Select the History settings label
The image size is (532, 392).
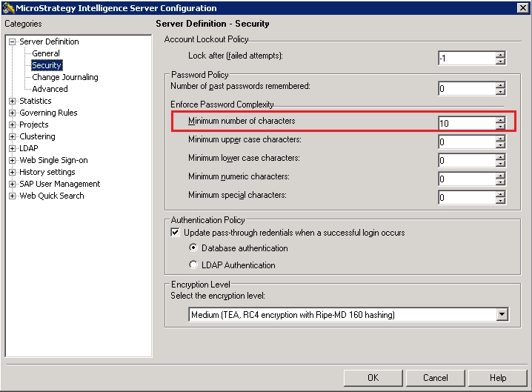click(47, 172)
